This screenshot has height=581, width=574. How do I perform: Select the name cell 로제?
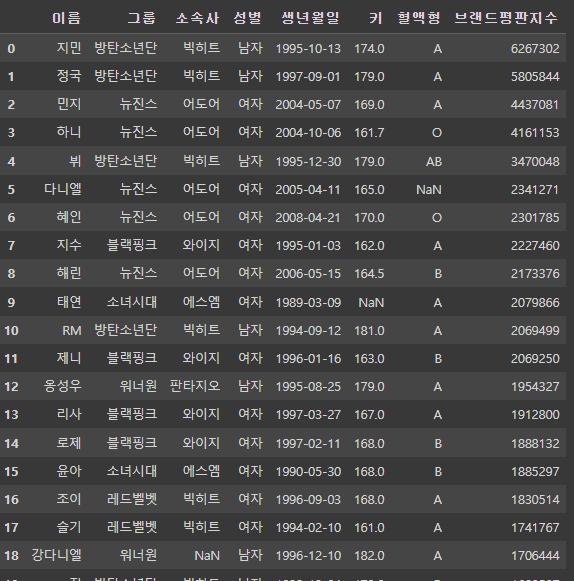(x=69, y=443)
